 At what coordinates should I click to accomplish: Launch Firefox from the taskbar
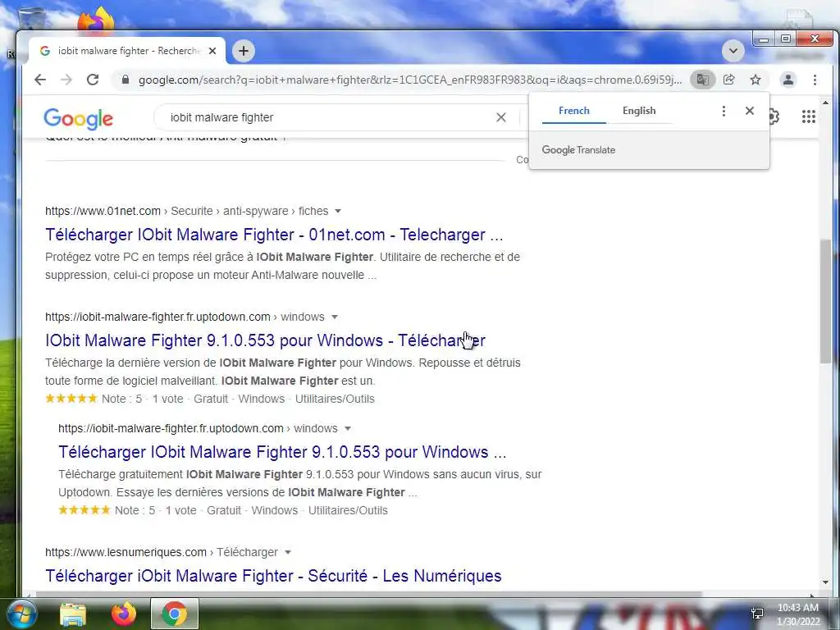click(124, 614)
